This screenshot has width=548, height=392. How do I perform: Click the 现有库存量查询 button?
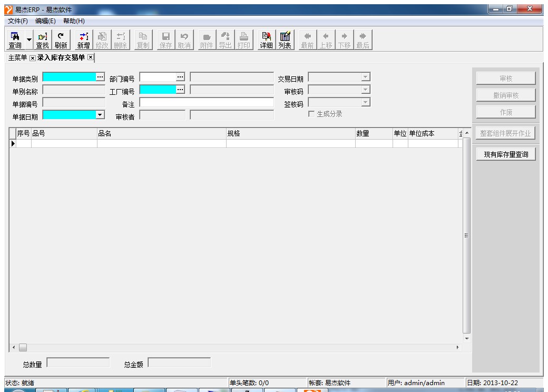tap(506, 154)
